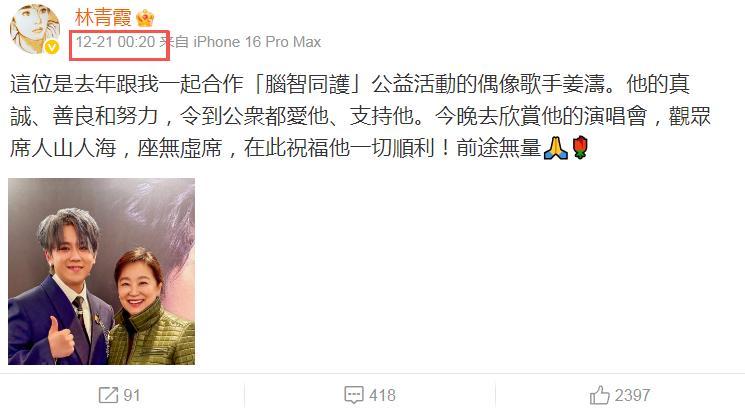
Task: Click the comment speech bubble icon
Action: tap(354, 395)
